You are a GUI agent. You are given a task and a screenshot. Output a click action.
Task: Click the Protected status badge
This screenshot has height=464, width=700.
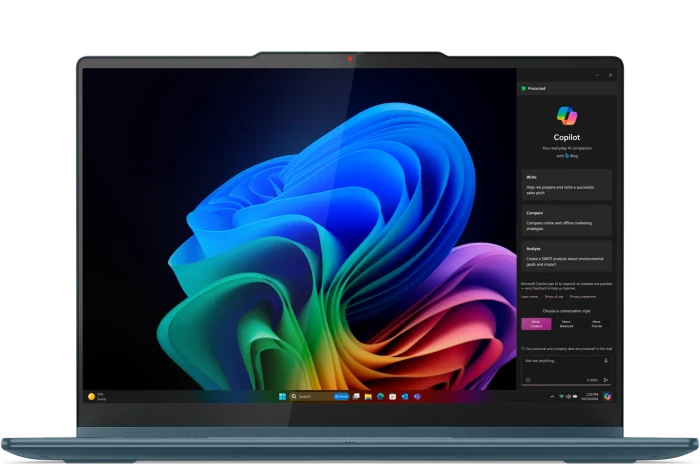(533, 88)
